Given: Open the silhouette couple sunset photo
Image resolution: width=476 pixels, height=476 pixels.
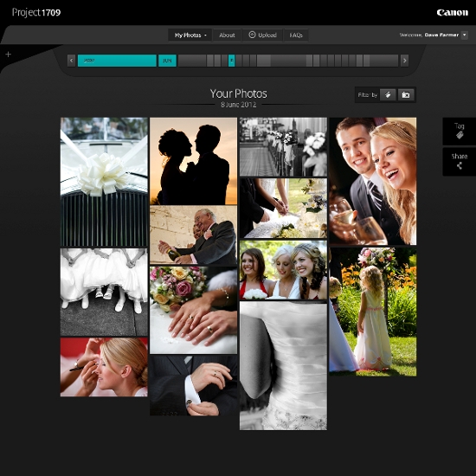Looking at the screenshot, I should 193,161.
